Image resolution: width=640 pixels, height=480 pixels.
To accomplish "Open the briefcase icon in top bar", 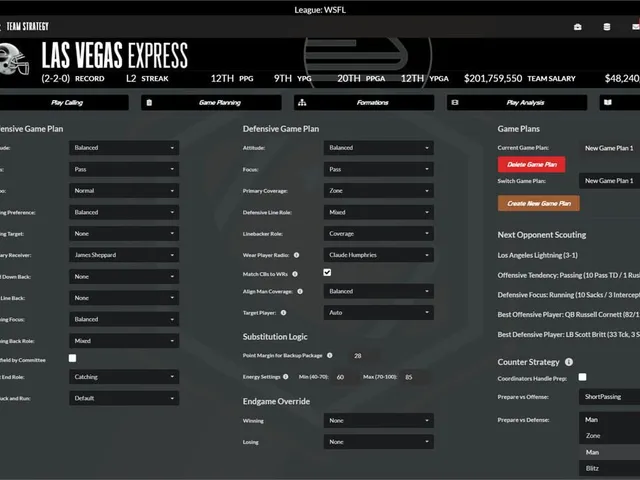I will coord(578,27).
